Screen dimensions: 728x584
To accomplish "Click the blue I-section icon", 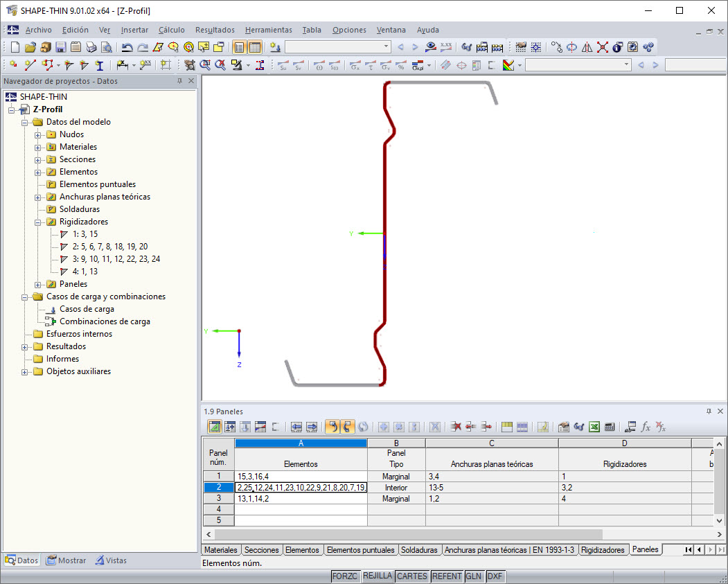I will coord(99,65).
